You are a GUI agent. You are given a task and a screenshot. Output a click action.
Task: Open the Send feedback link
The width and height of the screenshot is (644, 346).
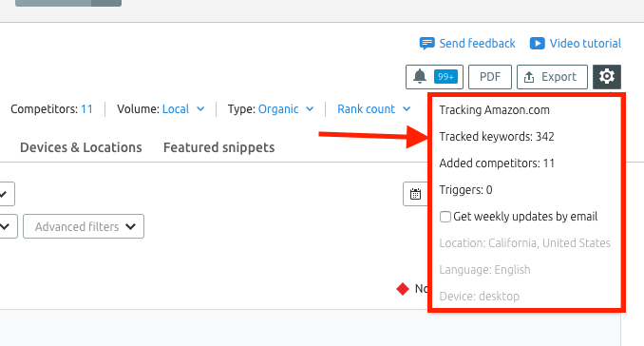(477, 44)
